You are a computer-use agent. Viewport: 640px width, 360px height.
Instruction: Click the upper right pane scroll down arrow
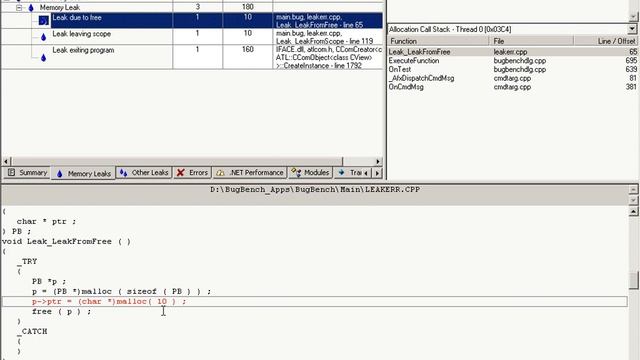point(633,16)
